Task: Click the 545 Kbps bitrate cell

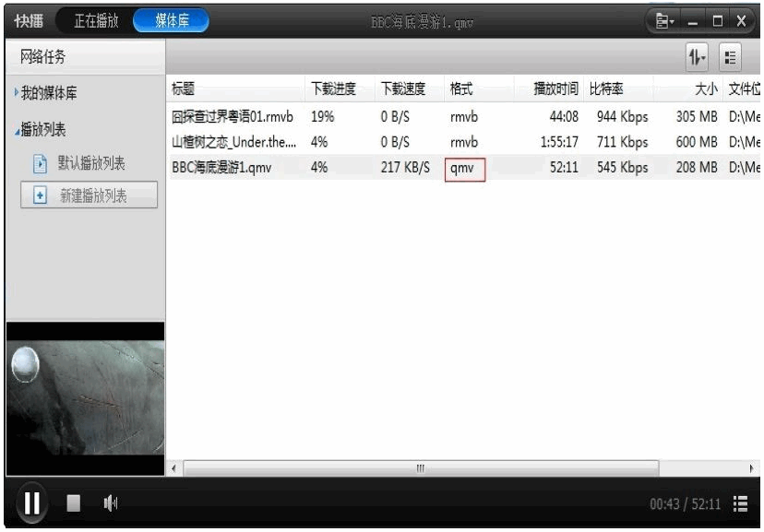Action: pos(622,168)
